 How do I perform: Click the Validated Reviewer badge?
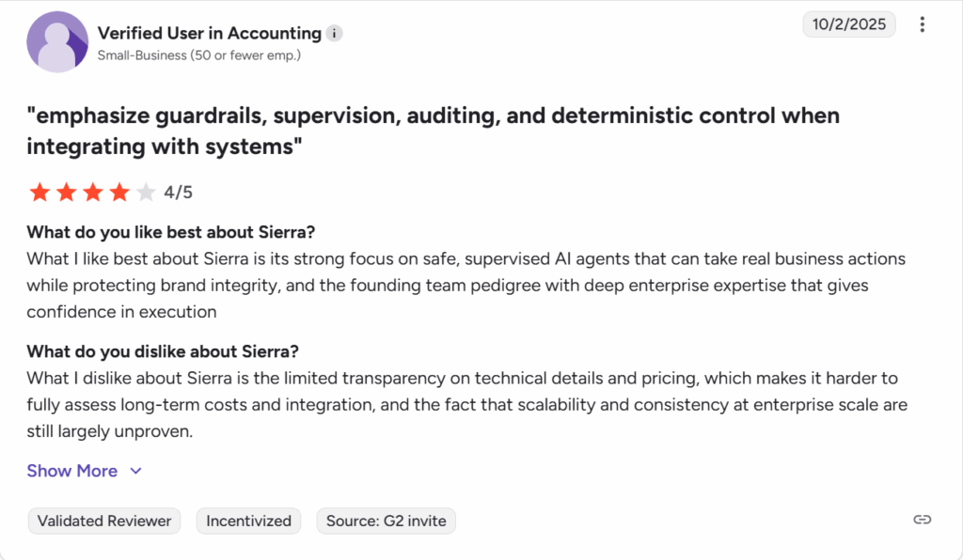[x=103, y=521]
